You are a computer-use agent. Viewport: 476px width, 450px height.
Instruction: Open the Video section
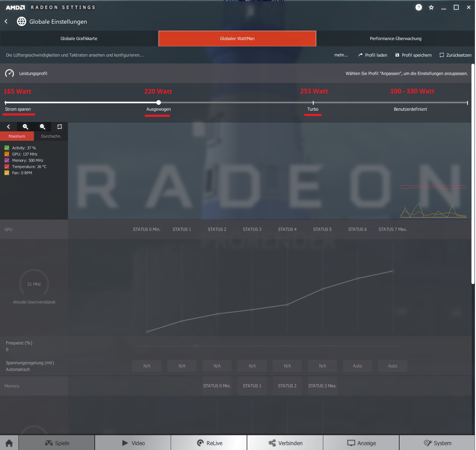[133, 443]
